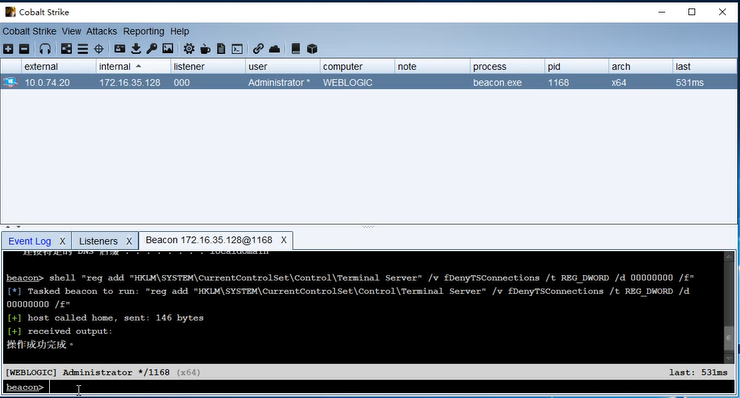Close the Beacon 172.16.35.128@1168 tab
Screen dimensions: 740x398
coord(284,240)
